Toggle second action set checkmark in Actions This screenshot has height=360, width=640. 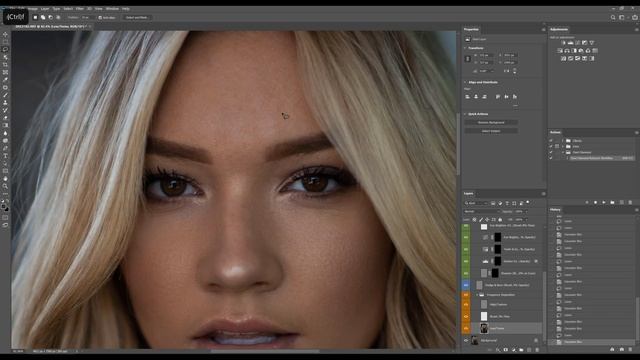551,146
